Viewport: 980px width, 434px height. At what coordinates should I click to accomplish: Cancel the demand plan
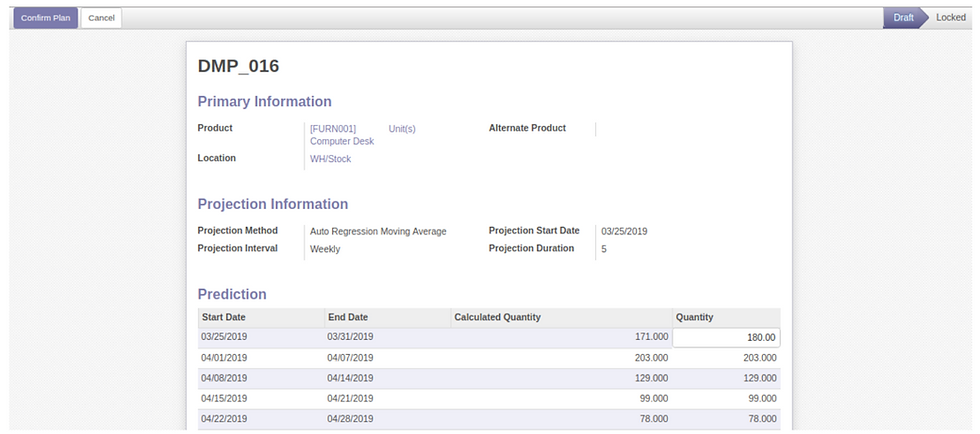click(101, 18)
